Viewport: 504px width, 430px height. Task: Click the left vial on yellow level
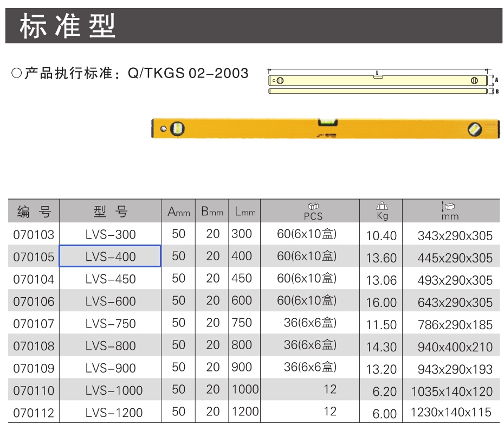coord(177,129)
